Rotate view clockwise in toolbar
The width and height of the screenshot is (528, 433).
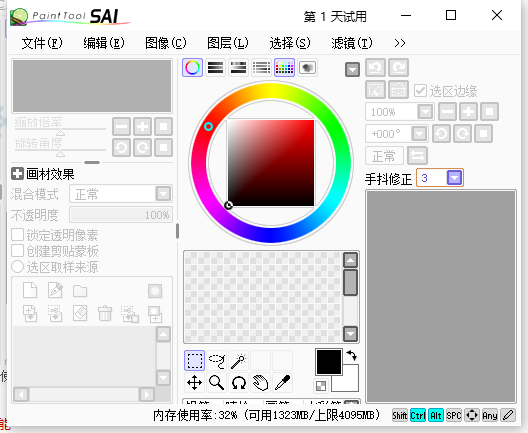462,134
